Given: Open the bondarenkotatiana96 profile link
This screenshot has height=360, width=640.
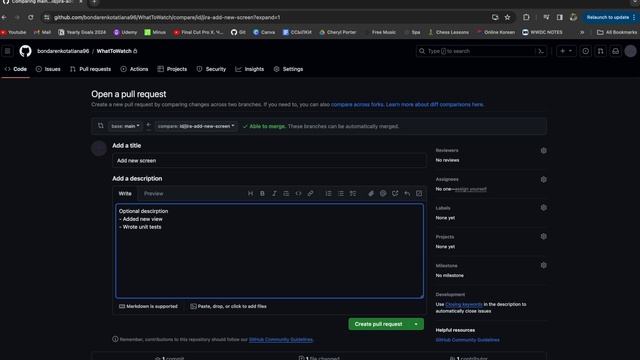Looking at the screenshot, I should coord(63,51).
